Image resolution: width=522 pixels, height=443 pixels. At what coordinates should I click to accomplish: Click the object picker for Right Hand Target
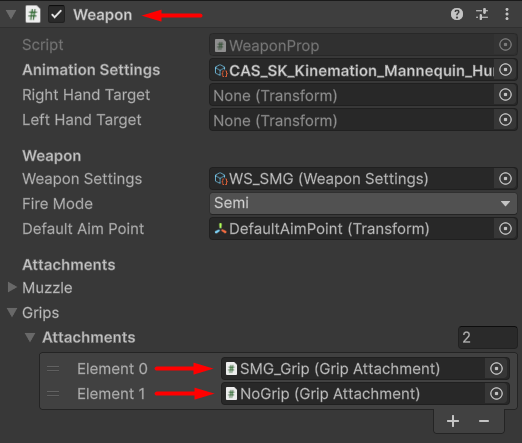tap(505, 95)
